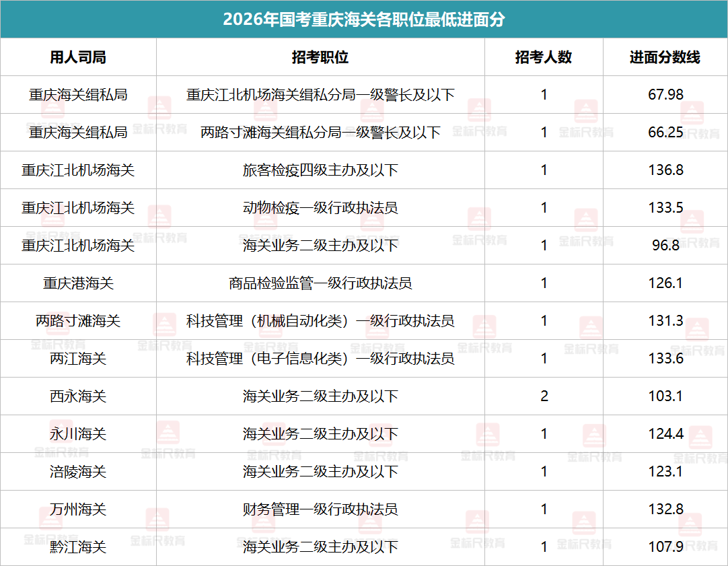Select 科技管理（电子信息化类）一级行政执法员 cell
This screenshot has height=566, width=728.
point(320,359)
